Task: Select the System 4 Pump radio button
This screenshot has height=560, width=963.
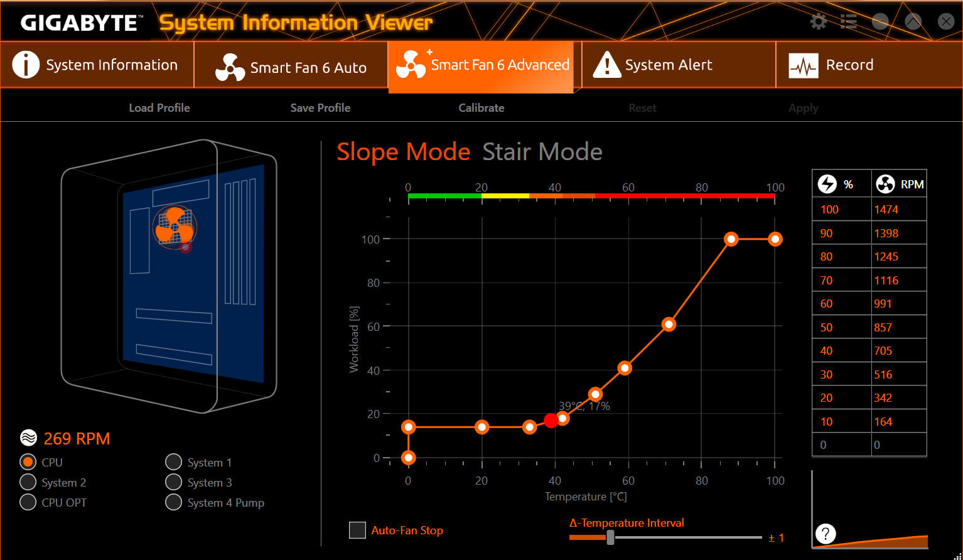Action: click(174, 502)
